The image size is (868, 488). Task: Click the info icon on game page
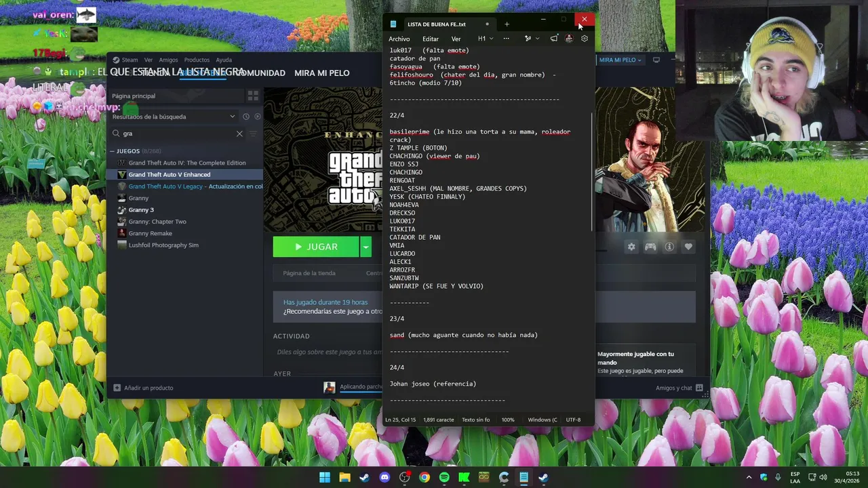coord(669,247)
